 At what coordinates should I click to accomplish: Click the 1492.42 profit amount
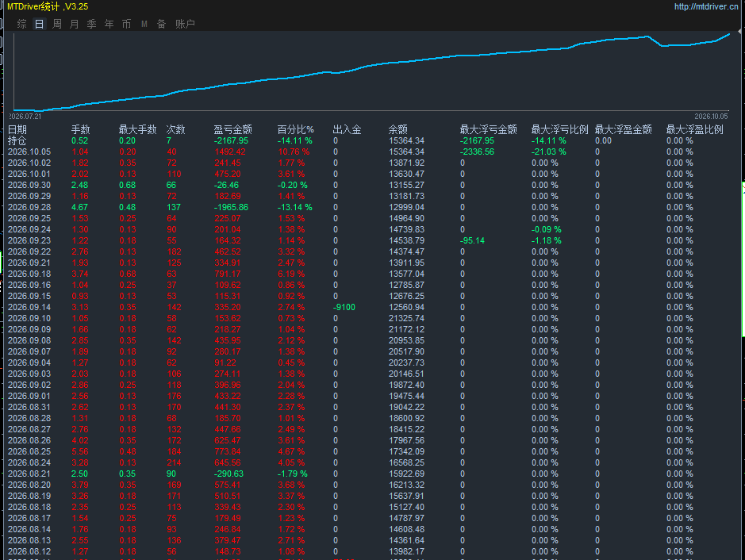[230, 152]
